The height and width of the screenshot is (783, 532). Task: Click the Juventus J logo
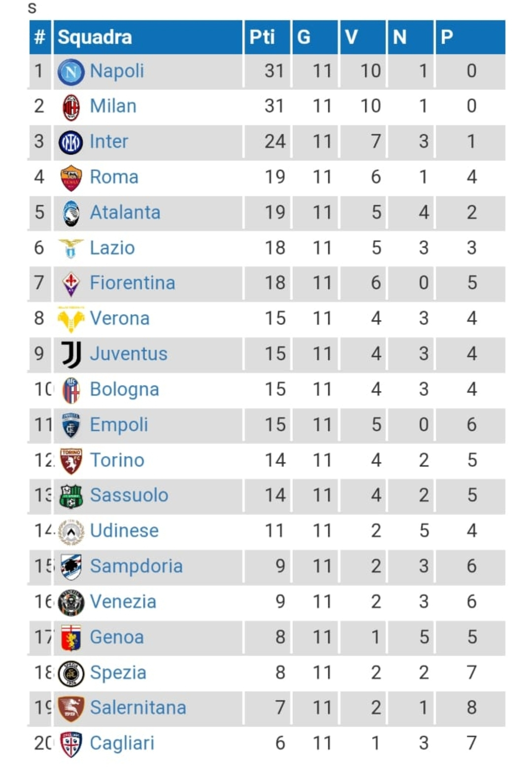(71, 354)
